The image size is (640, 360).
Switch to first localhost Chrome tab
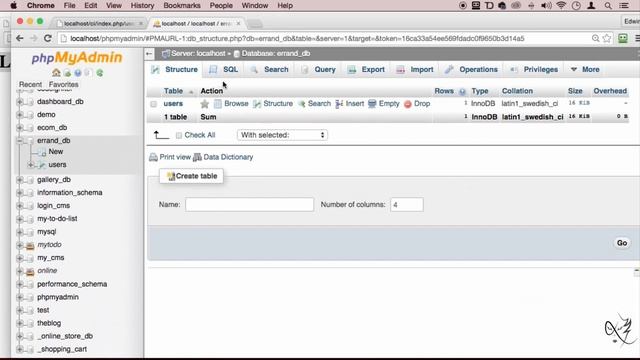point(99,24)
